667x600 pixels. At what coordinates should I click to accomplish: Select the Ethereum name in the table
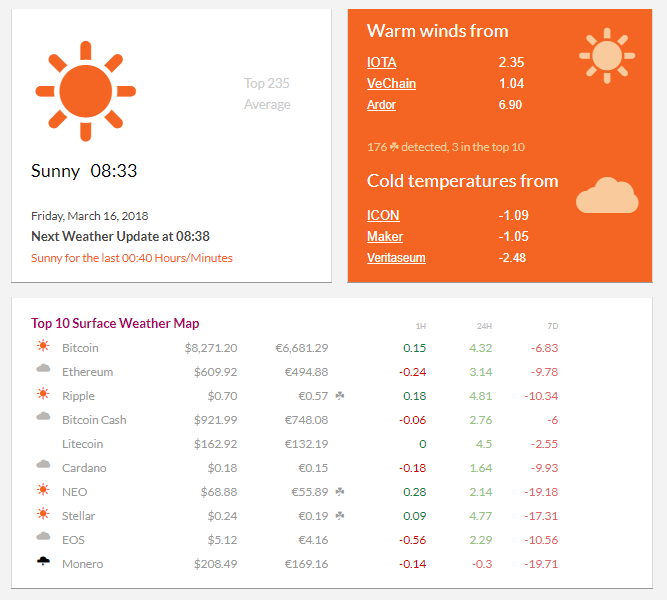click(x=88, y=372)
